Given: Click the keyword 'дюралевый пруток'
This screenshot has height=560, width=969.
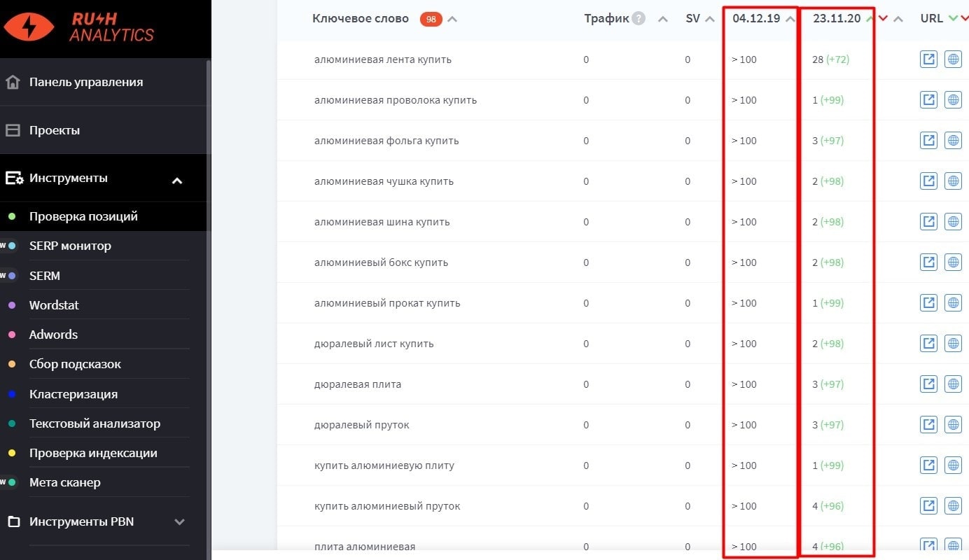Looking at the screenshot, I should (360, 424).
